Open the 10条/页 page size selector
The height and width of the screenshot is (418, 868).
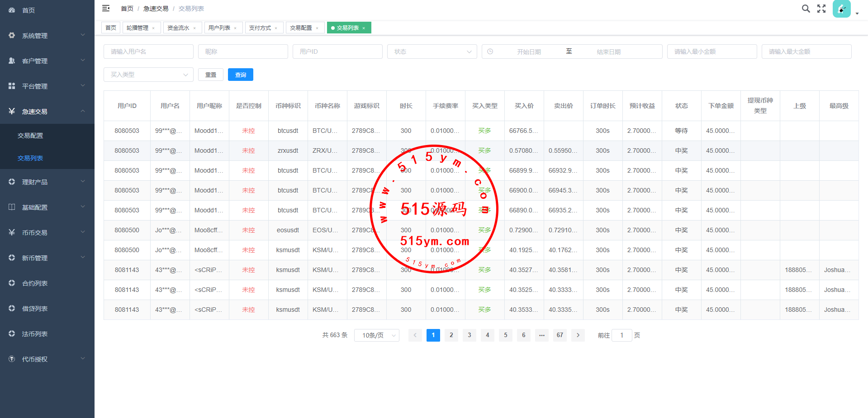pyautogui.click(x=376, y=335)
